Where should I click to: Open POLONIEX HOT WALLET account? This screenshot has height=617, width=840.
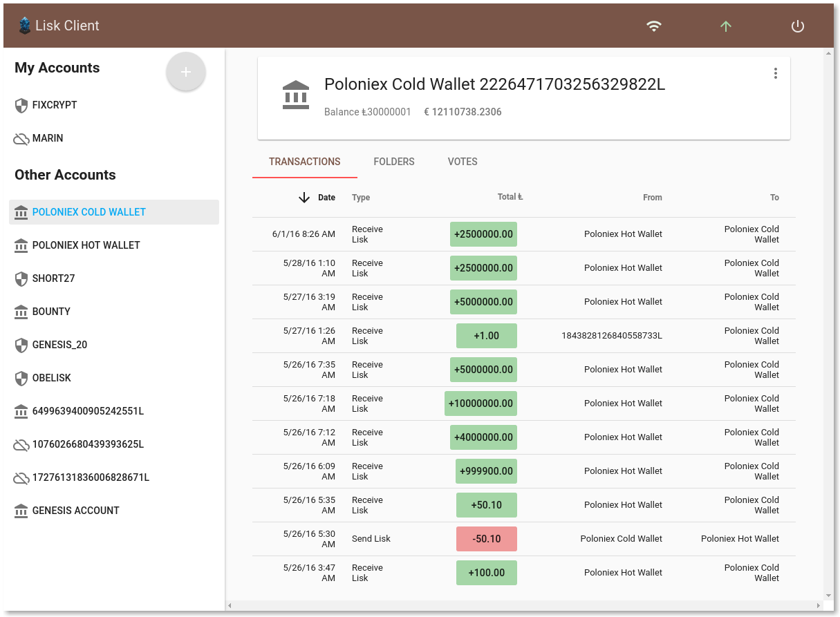tap(114, 245)
